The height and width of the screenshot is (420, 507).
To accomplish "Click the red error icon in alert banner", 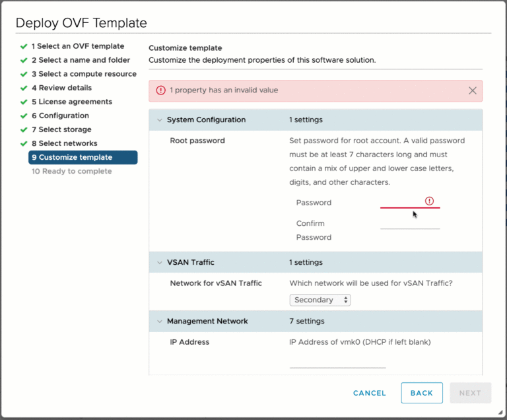I will 160,90.
